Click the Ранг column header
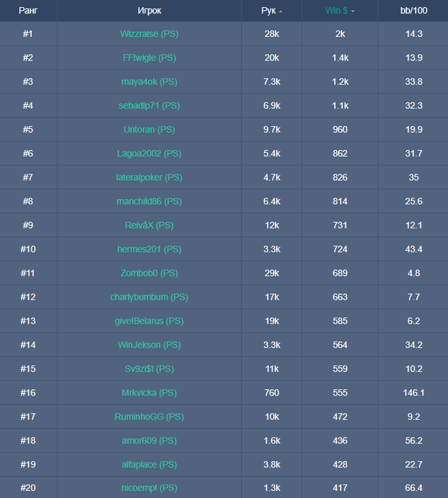The image size is (448, 498). click(28, 11)
